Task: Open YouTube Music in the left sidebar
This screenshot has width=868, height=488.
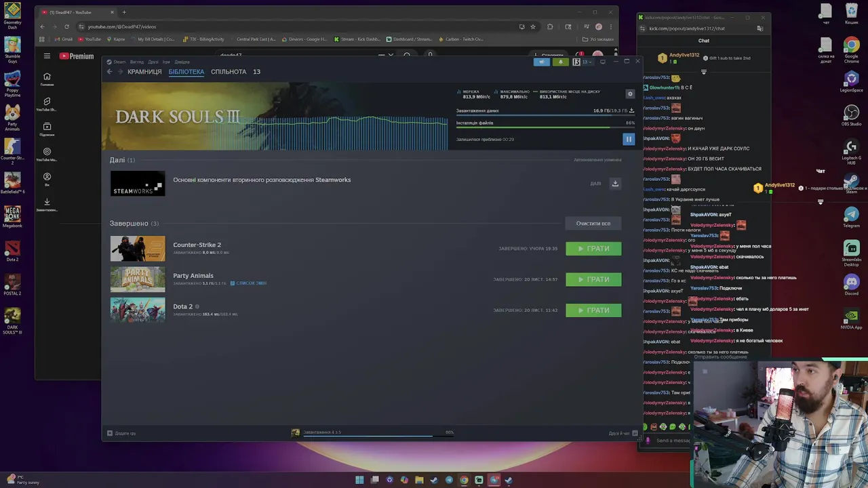Action: point(47,155)
